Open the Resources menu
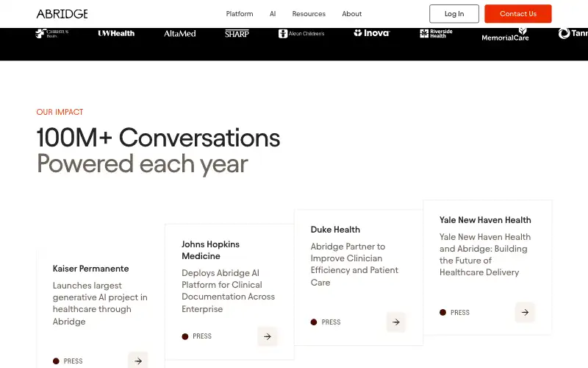The height and width of the screenshot is (368, 588). coord(309,14)
